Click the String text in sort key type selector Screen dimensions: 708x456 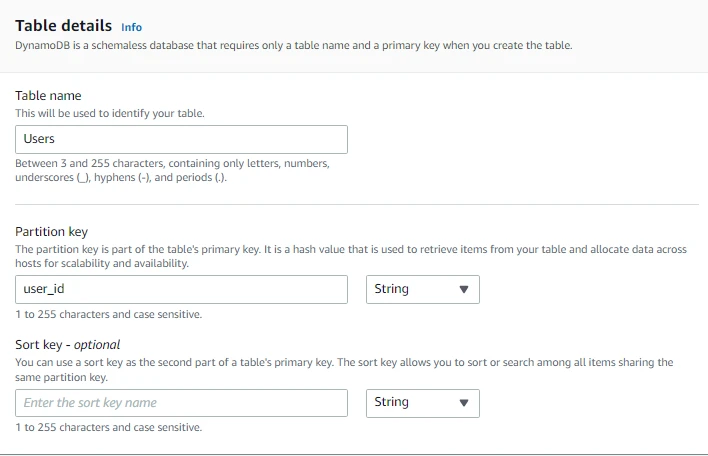(392, 402)
